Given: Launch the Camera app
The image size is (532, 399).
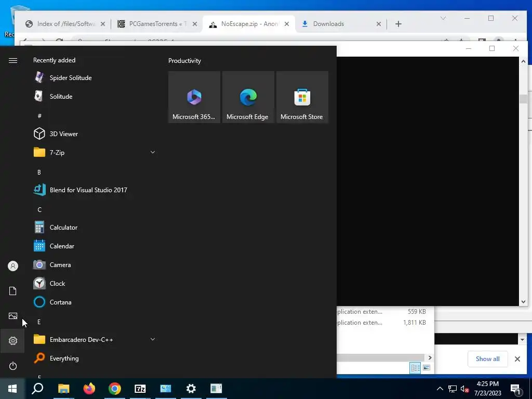Looking at the screenshot, I should click(x=95, y=264).
